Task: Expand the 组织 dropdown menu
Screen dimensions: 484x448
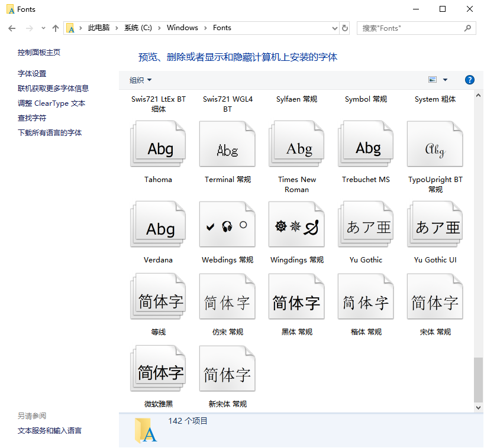Action: pos(141,80)
